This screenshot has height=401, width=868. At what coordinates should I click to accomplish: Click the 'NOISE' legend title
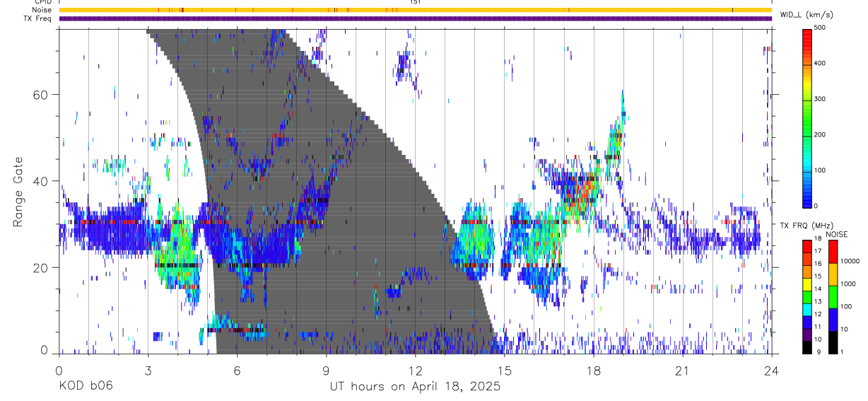836,234
